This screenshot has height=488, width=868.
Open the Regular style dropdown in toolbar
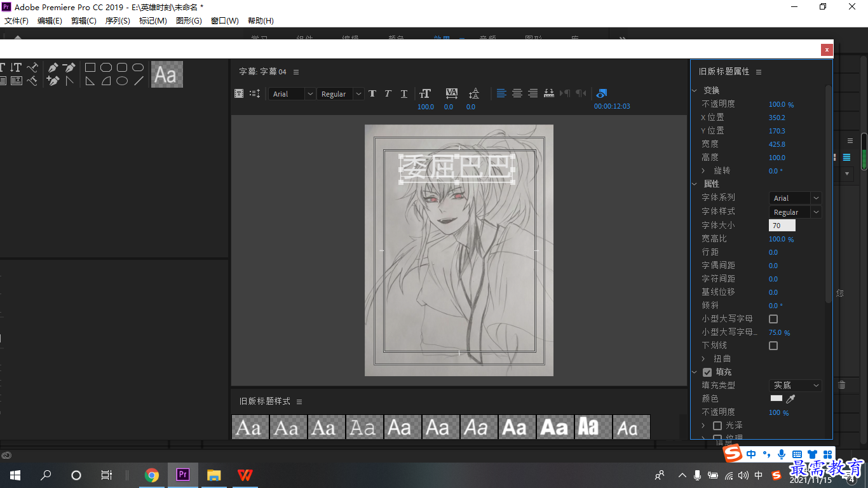click(x=341, y=93)
